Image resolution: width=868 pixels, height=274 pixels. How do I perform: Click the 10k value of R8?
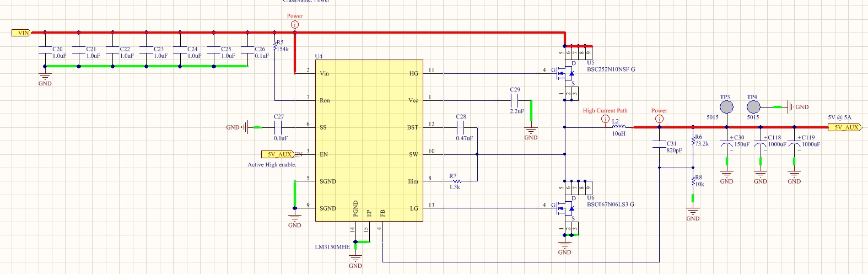pyautogui.click(x=699, y=184)
